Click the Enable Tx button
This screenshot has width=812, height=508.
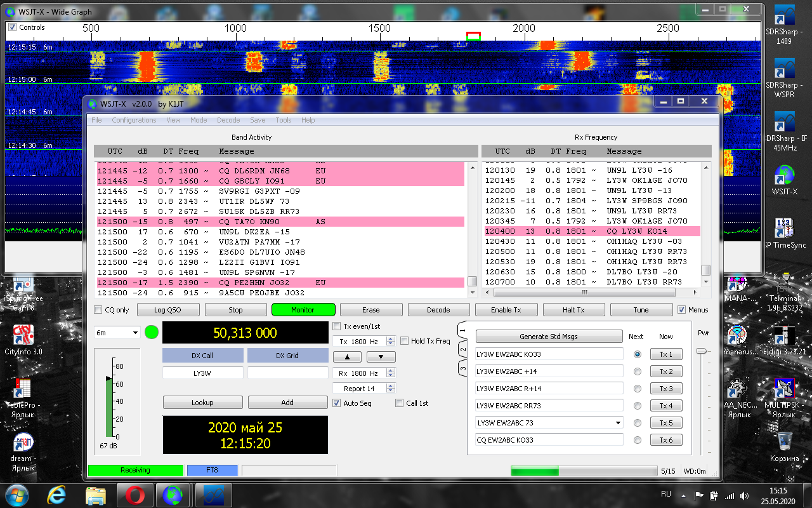[x=506, y=310]
